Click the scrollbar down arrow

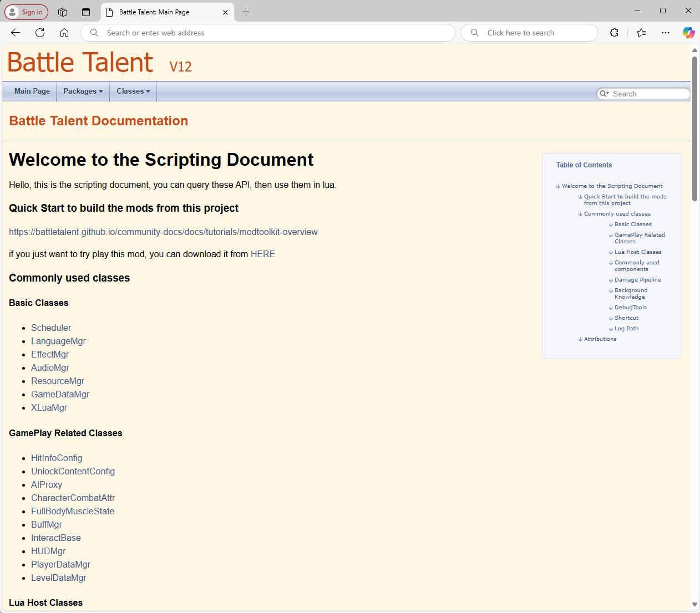[x=694, y=604]
